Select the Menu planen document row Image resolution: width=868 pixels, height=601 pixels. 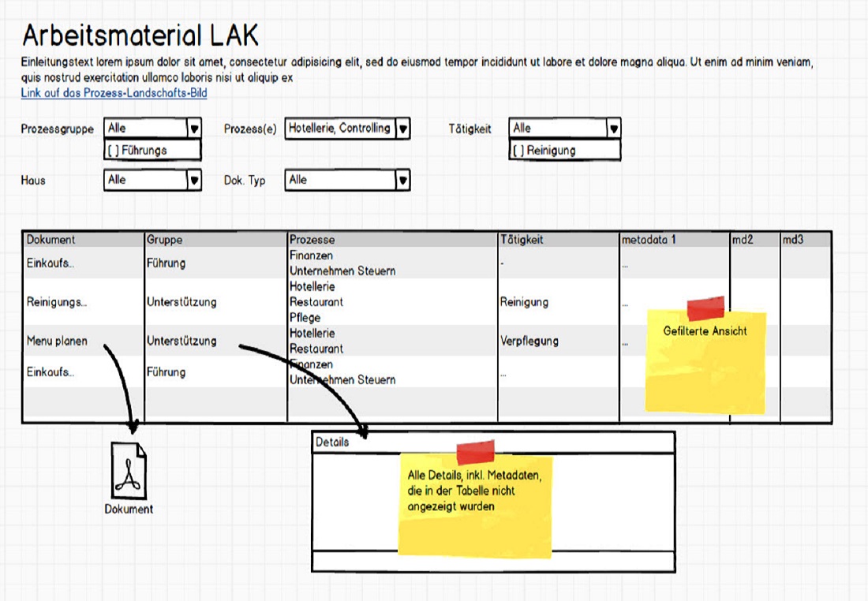coord(56,341)
